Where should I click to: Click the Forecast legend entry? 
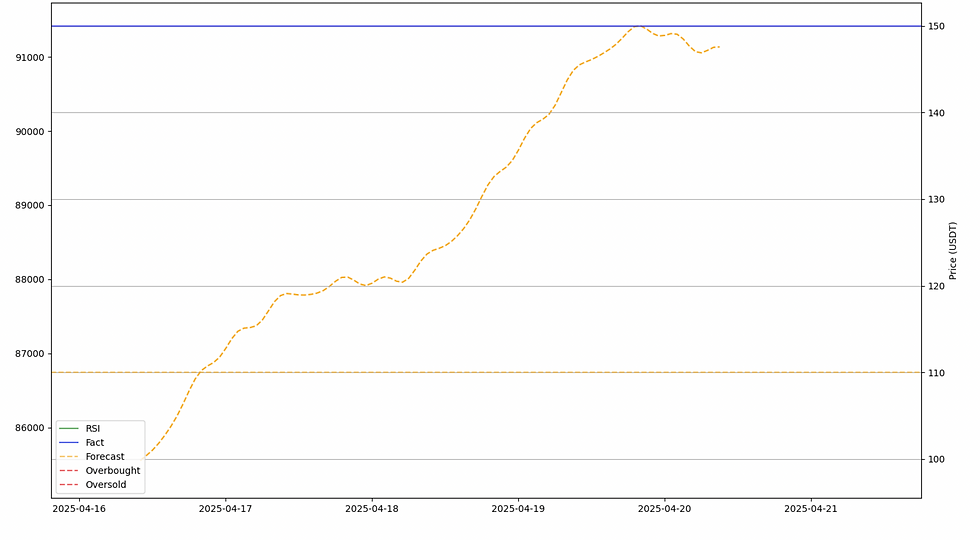coord(91,457)
